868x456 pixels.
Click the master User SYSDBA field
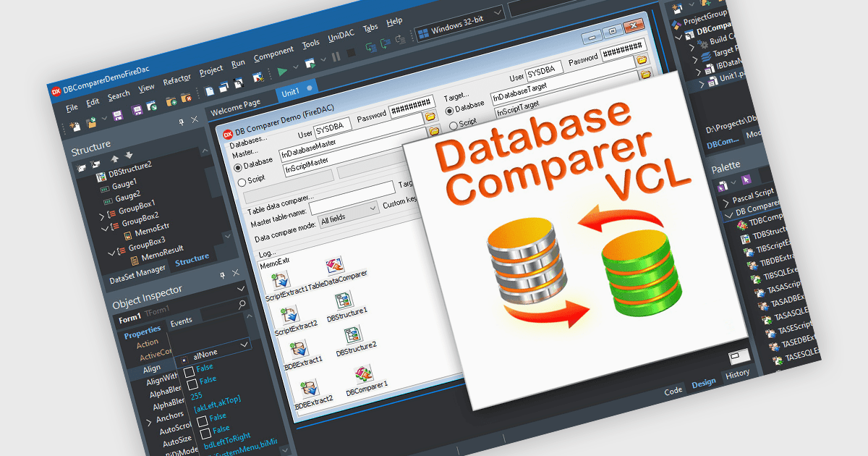[333, 126]
